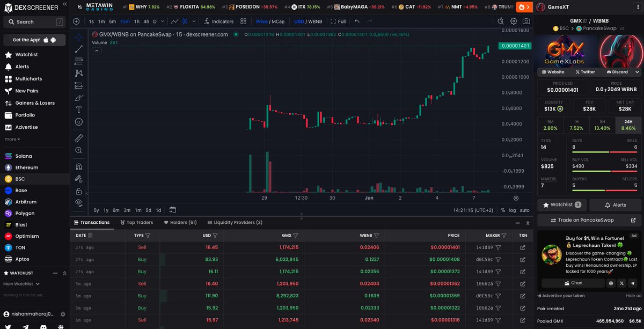The image size is (644, 329).
Task: Toggle stay in drawing mode
Action: coord(79,179)
